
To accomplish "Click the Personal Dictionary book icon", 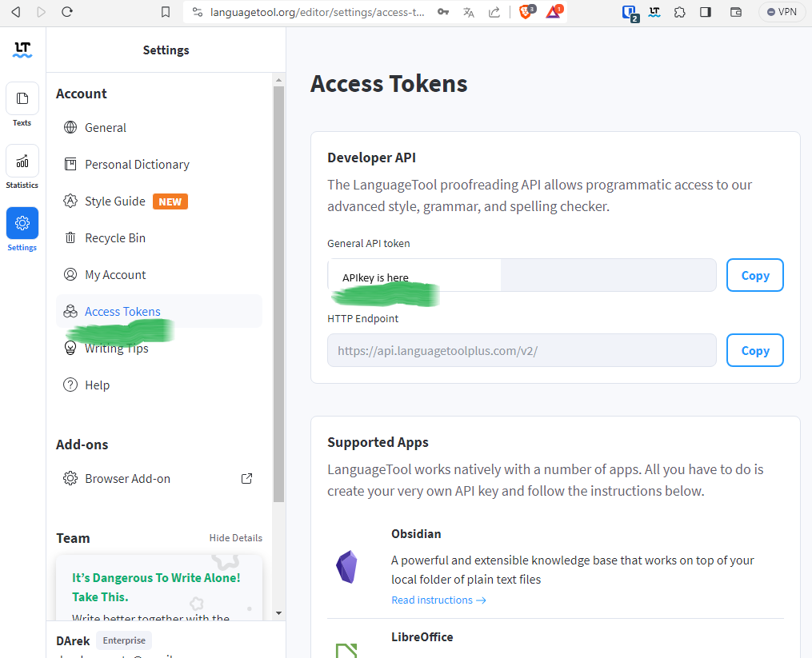I will point(70,164).
